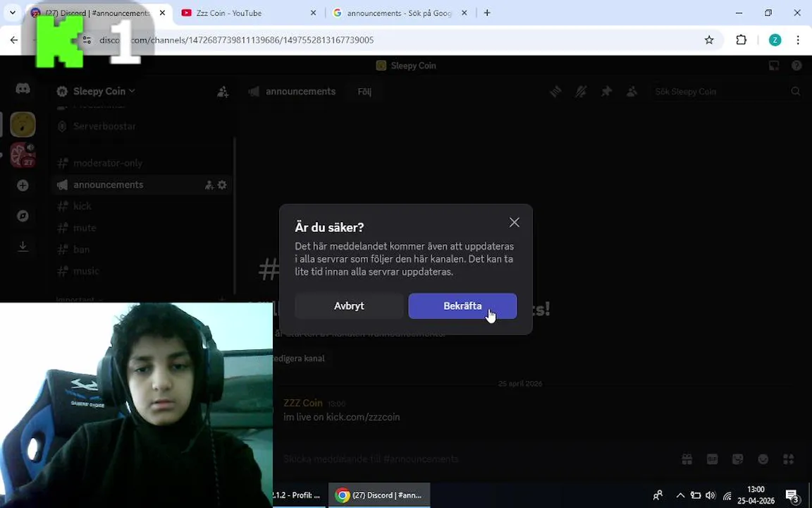Create invite icon on announcements channel

pos(209,185)
